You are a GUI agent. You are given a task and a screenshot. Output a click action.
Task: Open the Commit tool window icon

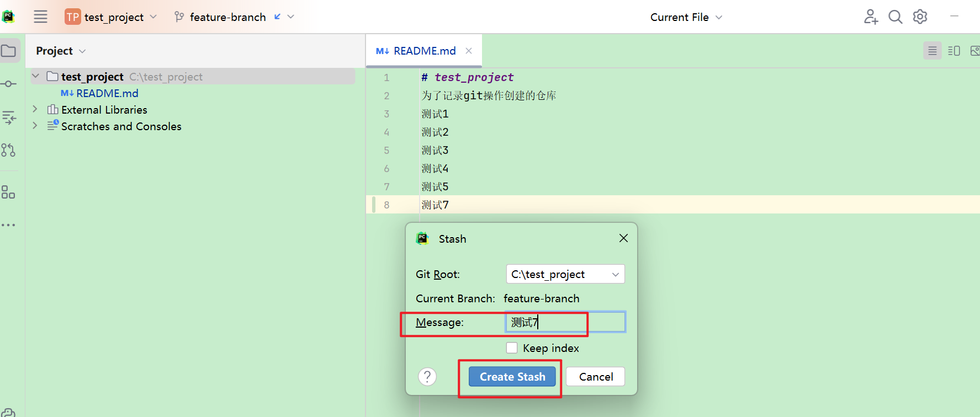[9, 84]
